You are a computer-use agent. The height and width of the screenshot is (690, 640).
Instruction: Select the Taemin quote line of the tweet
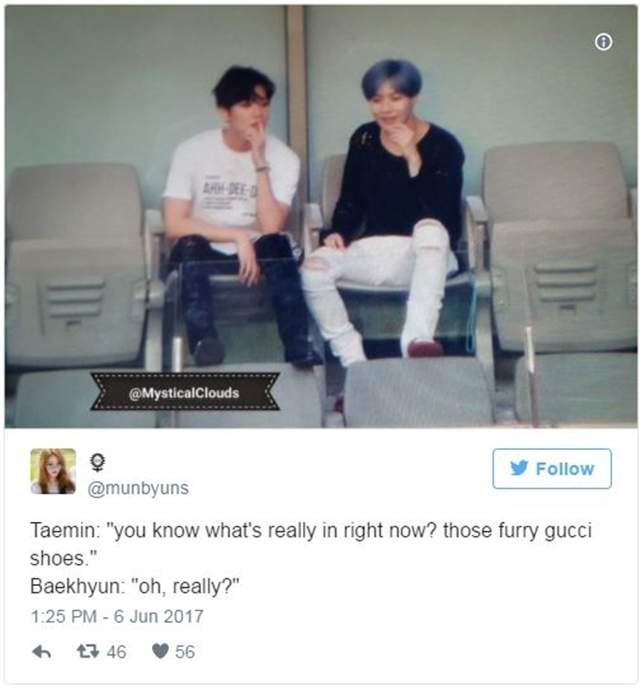pos(311,544)
